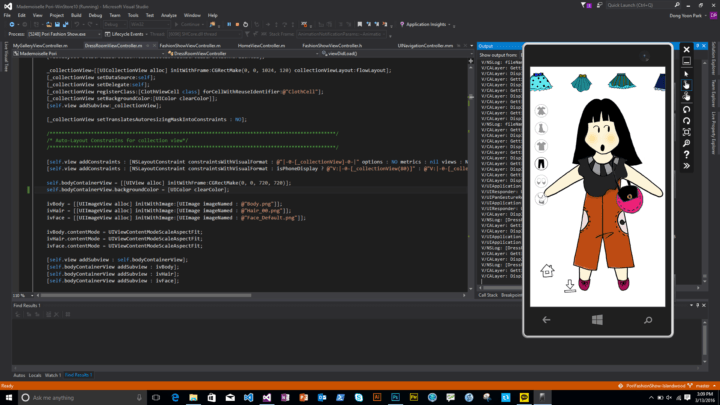This screenshot has height=405, width=720.
Task: Minimize the emulator using its toolbar button
Action: point(686,61)
